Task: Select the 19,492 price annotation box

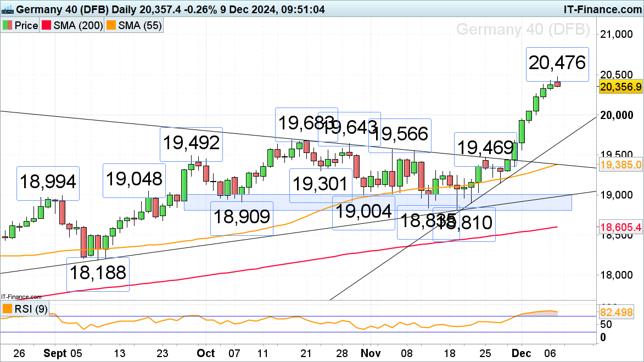Action: (x=191, y=144)
